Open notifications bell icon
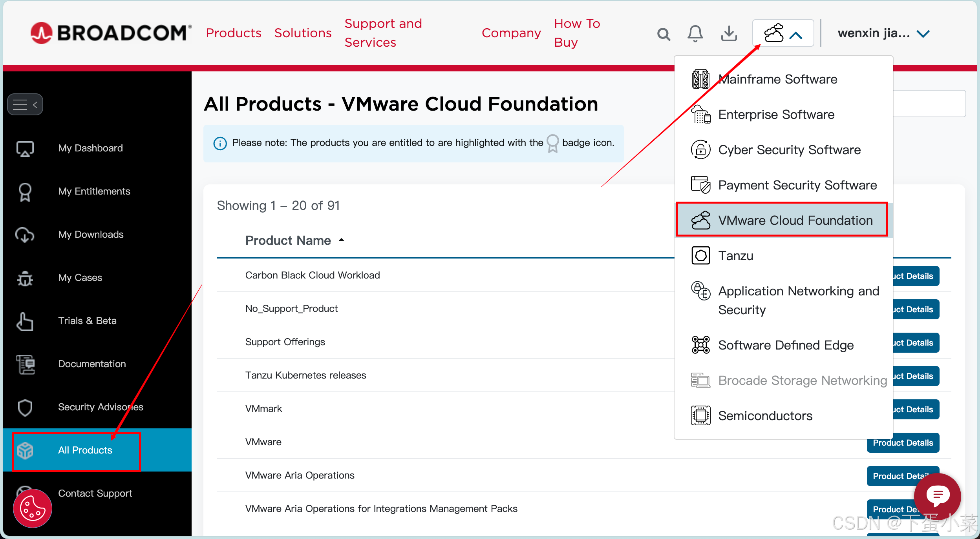The image size is (980, 539). [x=695, y=34]
